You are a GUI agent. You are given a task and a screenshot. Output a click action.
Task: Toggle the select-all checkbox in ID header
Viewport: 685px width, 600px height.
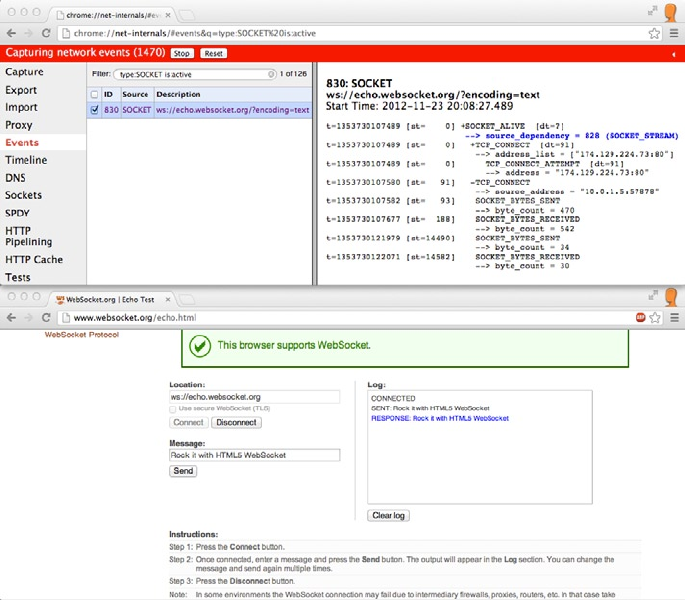(x=94, y=94)
